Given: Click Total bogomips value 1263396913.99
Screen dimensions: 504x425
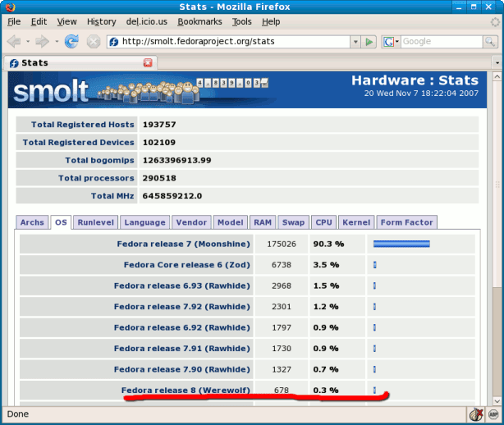Looking at the screenshot, I should [x=176, y=160].
